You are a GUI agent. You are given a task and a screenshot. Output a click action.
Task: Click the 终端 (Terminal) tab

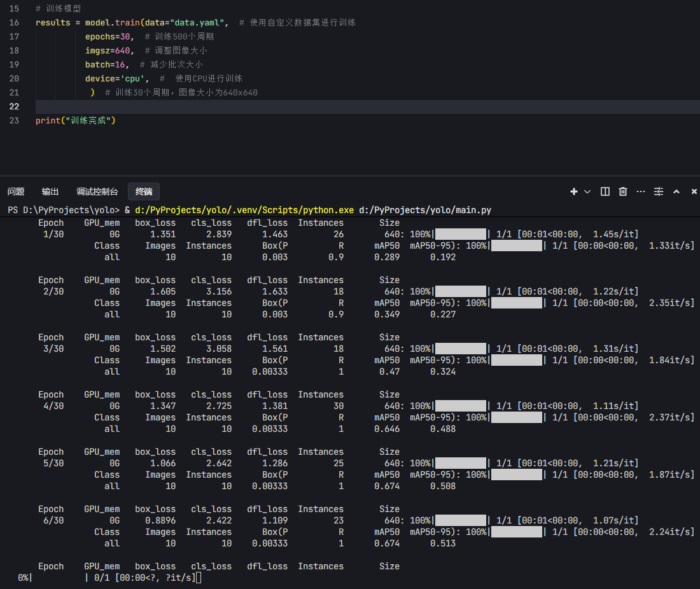[143, 191]
